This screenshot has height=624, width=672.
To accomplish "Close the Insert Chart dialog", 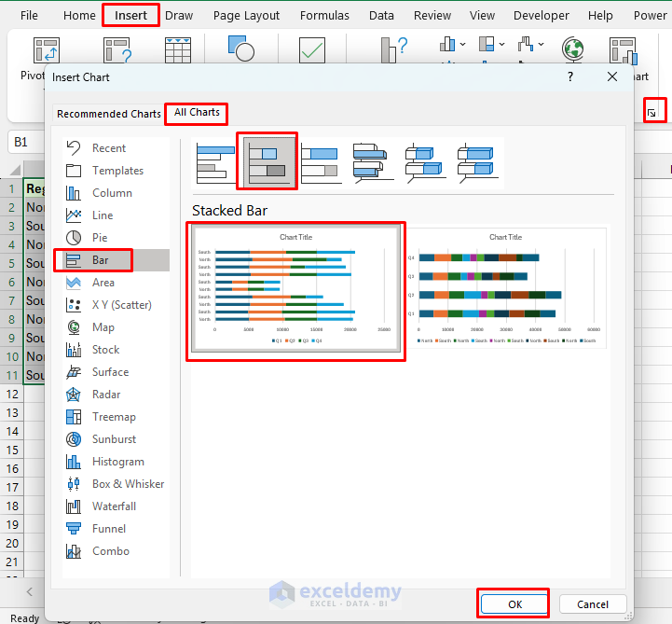I will pos(612,76).
